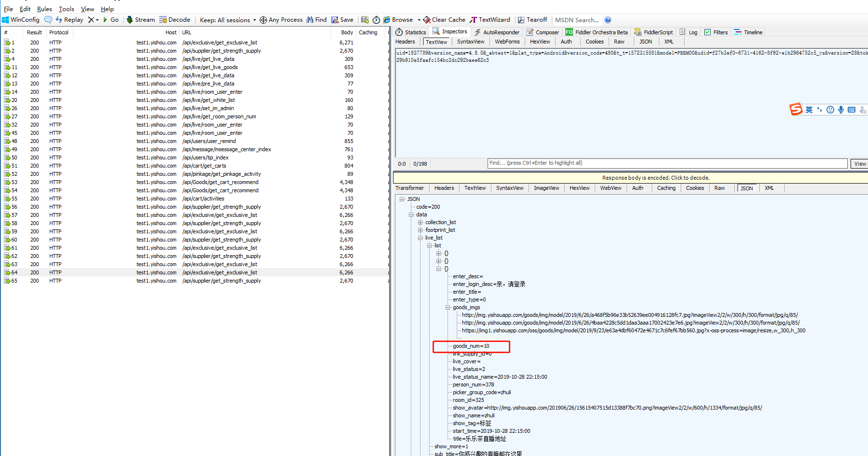Click the Tearoff toolbar button
This screenshot has width=868, height=456.
click(x=532, y=20)
